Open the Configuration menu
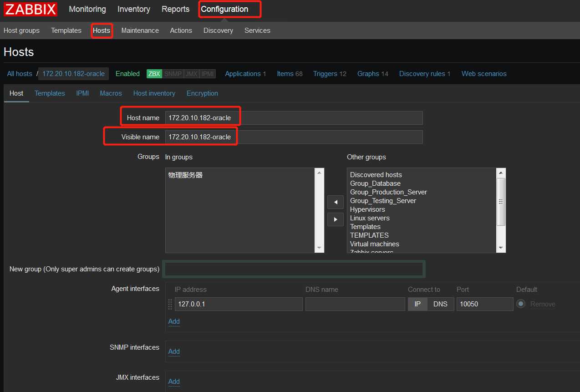580x392 pixels. click(x=224, y=9)
